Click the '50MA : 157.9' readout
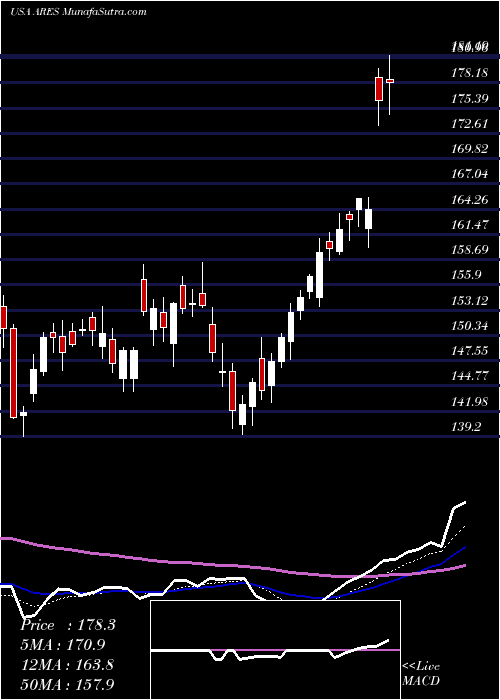This screenshot has height=700, width=500. tap(67, 685)
